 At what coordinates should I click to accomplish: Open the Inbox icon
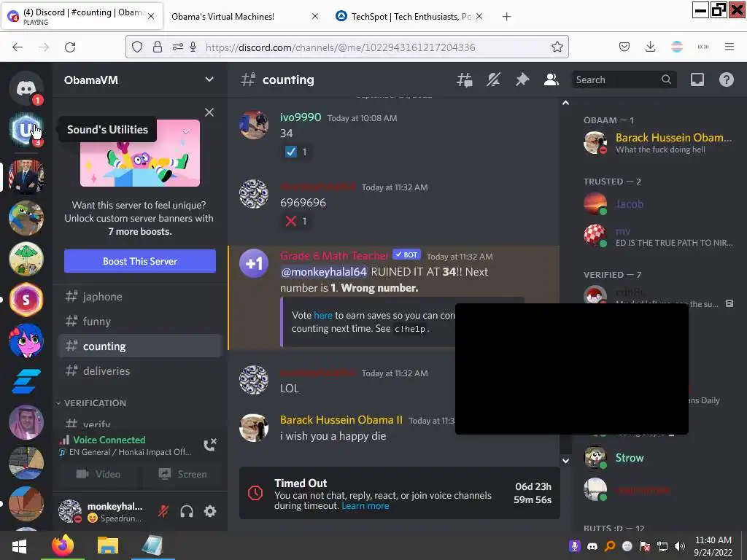697,80
